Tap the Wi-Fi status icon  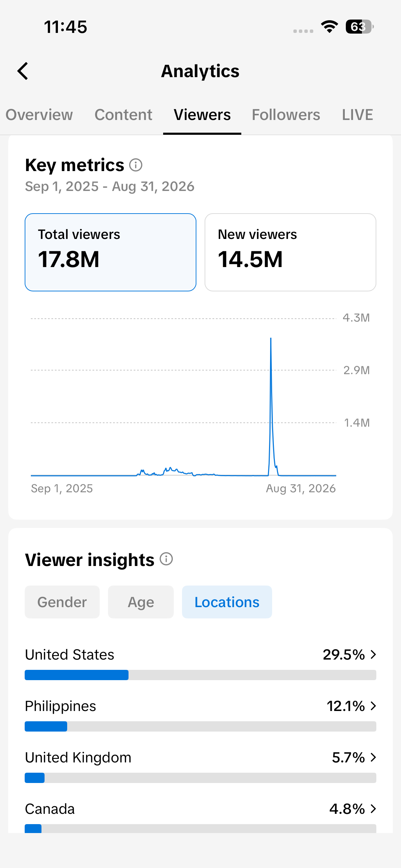[x=329, y=27]
